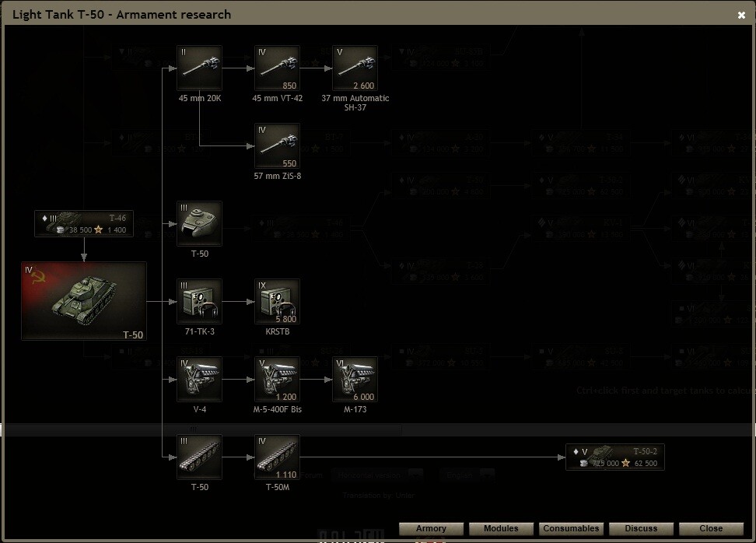
Task: Click the M-173 label text
Action: click(355, 409)
